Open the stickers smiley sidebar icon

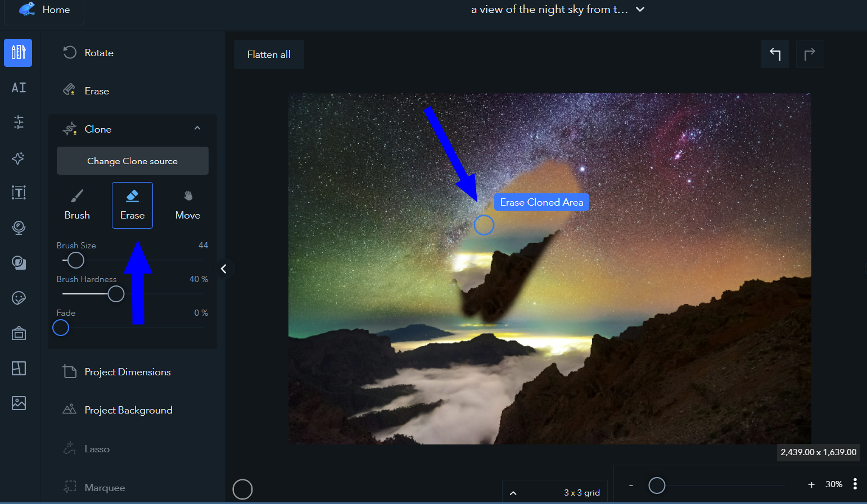pos(19,298)
